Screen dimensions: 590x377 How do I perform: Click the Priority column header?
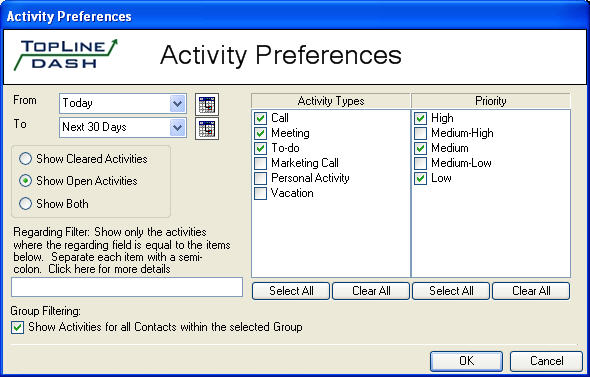pos(491,101)
